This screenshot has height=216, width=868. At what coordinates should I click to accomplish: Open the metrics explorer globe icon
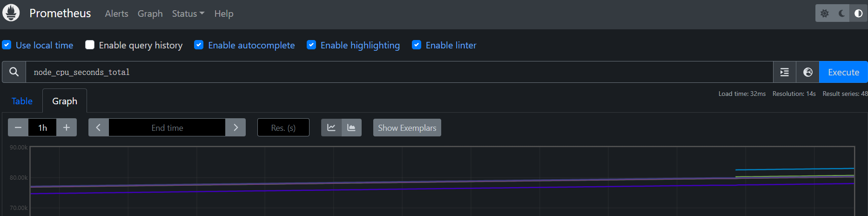808,72
